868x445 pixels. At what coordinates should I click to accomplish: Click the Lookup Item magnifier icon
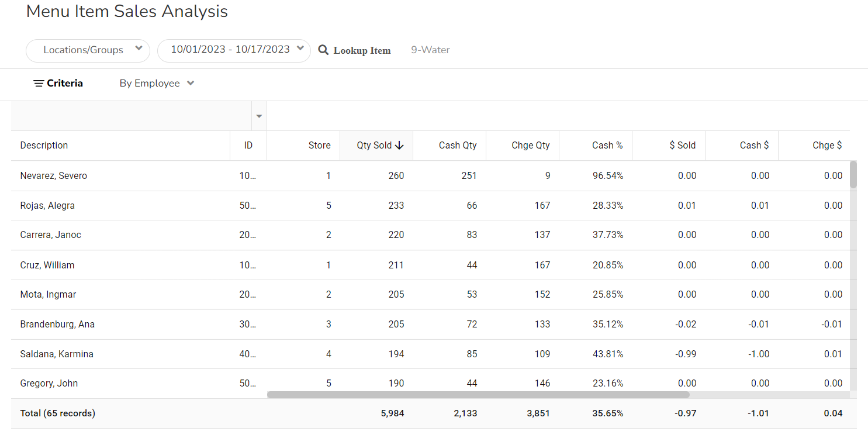[323, 50]
